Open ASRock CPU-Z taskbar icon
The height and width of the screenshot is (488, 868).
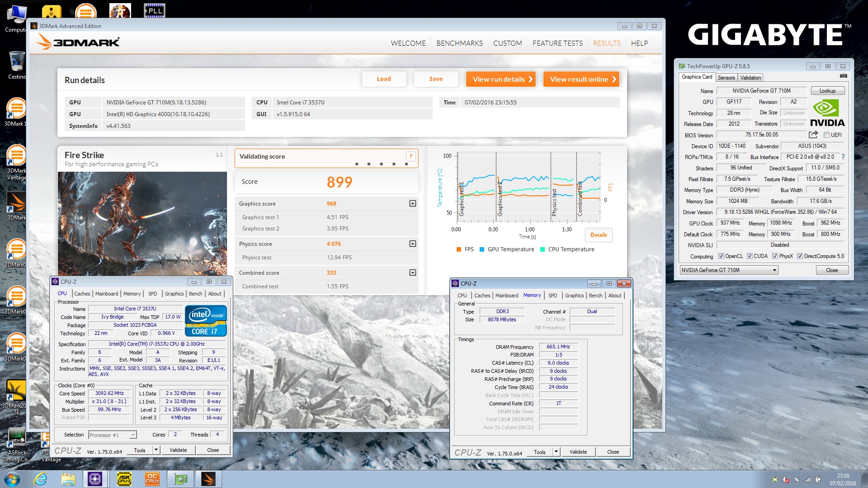124,479
